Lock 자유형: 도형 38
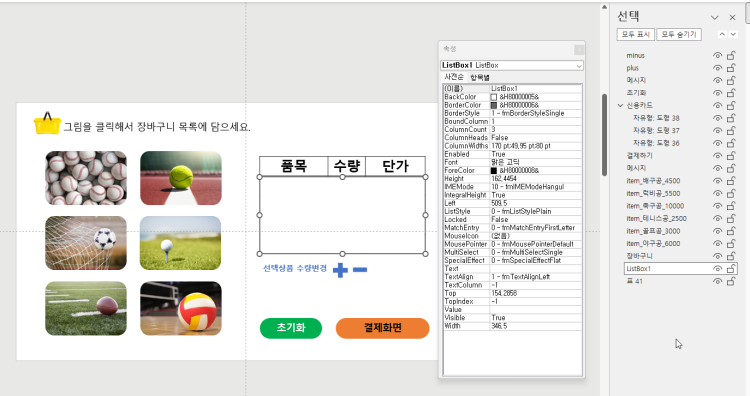This screenshot has width=750, height=396. [731, 118]
